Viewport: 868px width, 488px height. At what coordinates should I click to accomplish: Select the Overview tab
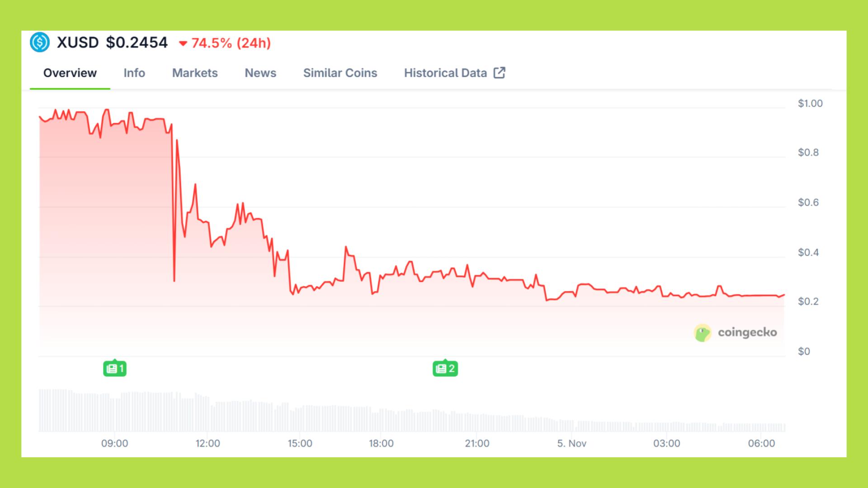tap(70, 73)
